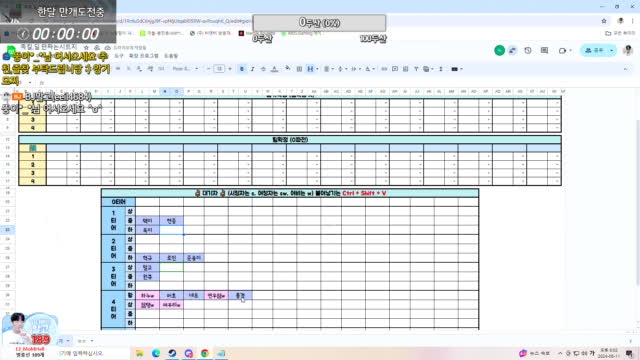Open the 확장 프로그램 menu
The image size is (640, 360).
click(x=144, y=56)
